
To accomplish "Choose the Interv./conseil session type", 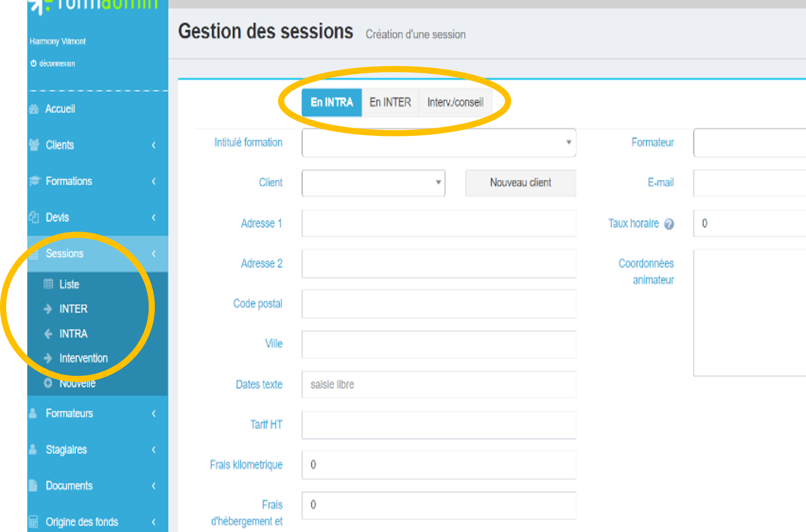I will (x=455, y=102).
